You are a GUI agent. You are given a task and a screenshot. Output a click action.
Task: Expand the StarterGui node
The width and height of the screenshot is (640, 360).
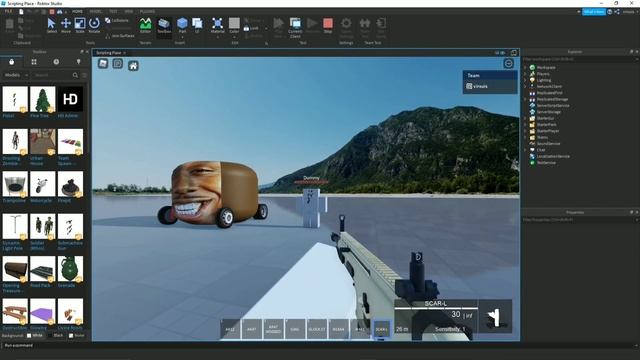coord(526,118)
